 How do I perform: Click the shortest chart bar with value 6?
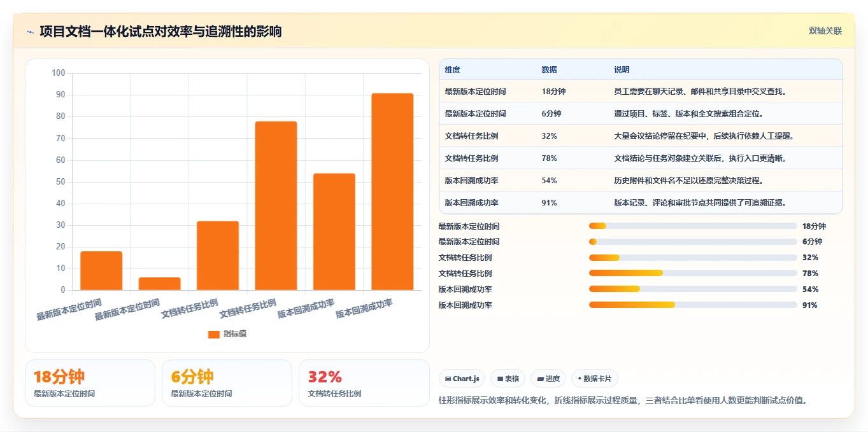(159, 284)
